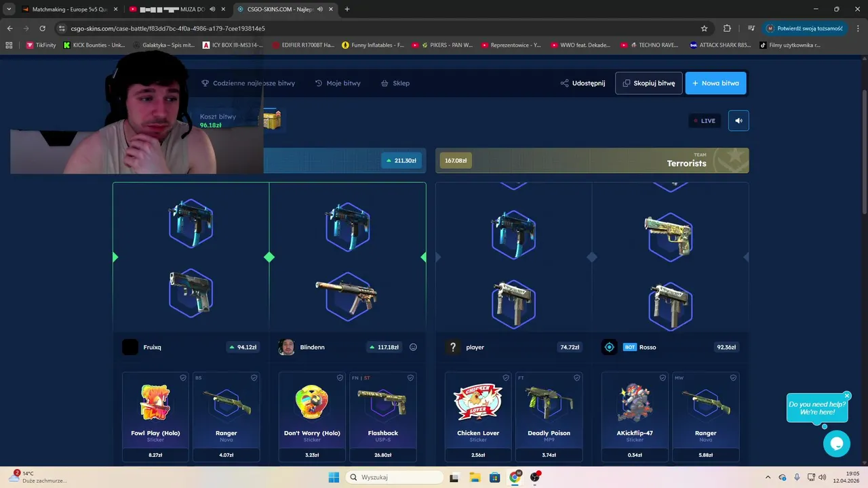Click the team total 211.30zł badge
The width and height of the screenshot is (868, 488).
[x=401, y=161]
